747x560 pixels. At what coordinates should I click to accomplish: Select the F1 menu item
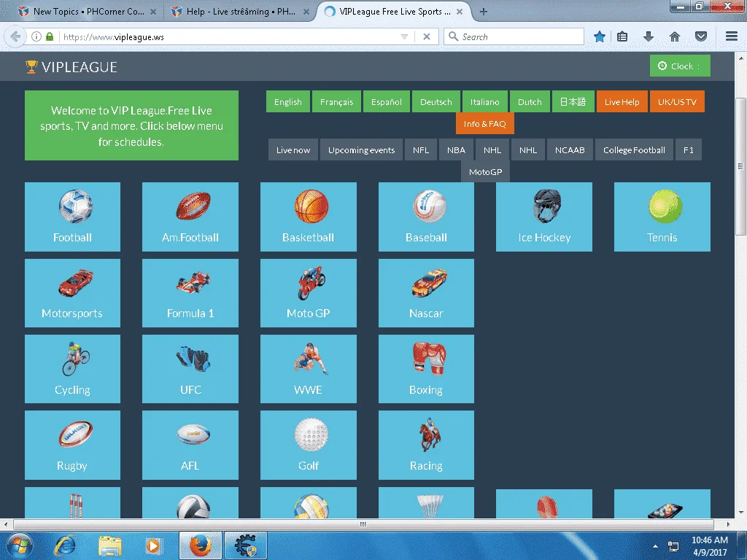tap(689, 150)
